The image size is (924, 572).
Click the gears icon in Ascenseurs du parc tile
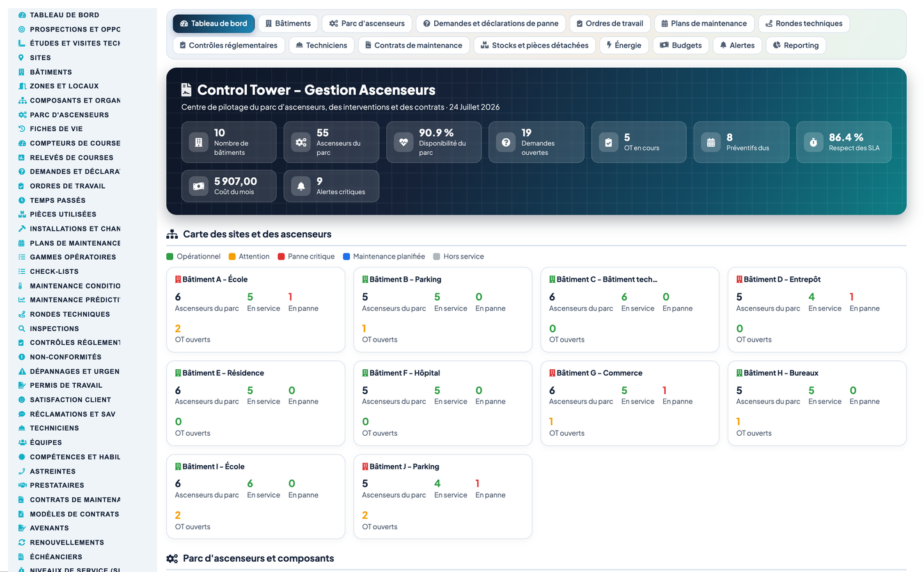point(301,143)
